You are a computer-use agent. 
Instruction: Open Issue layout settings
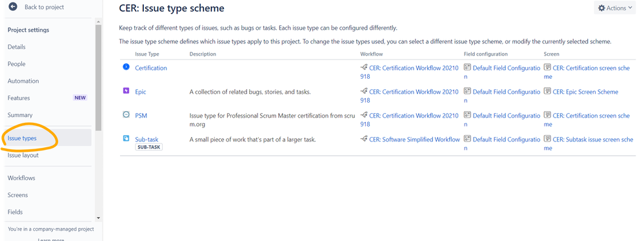click(x=23, y=156)
